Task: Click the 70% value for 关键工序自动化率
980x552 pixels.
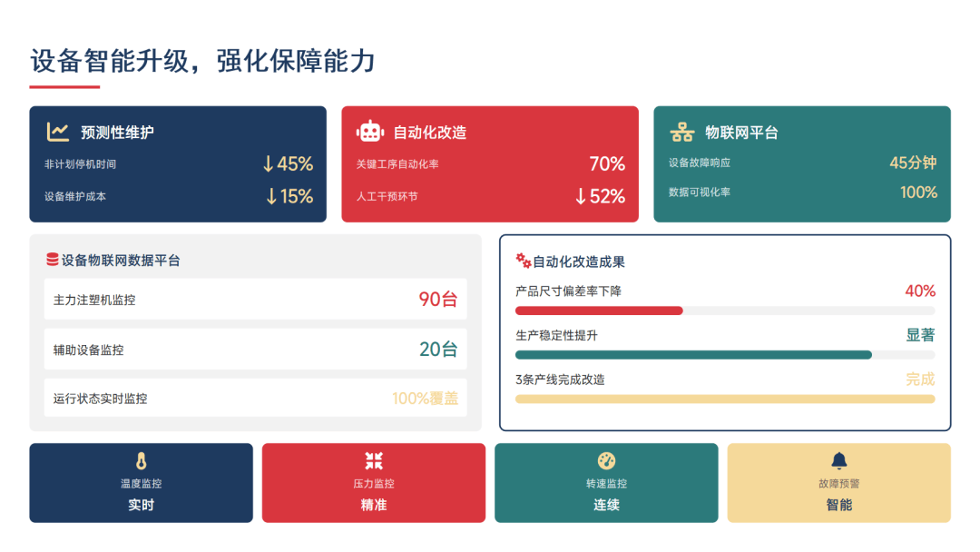Action: point(606,164)
